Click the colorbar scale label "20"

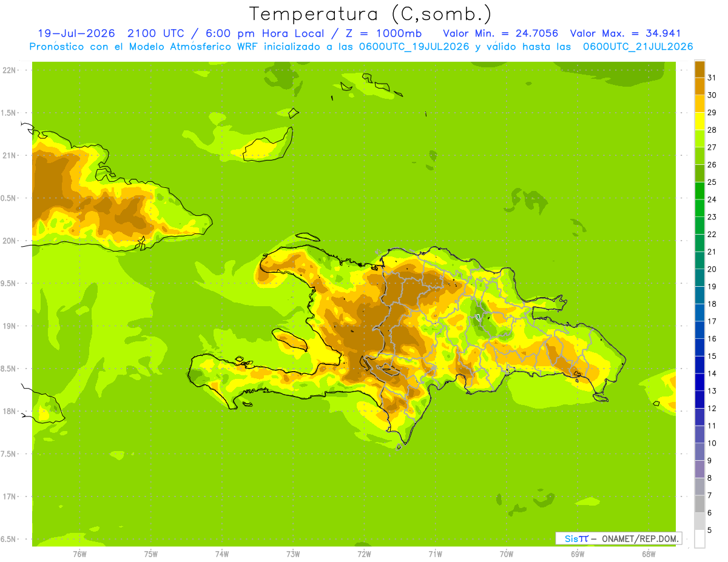click(x=712, y=269)
